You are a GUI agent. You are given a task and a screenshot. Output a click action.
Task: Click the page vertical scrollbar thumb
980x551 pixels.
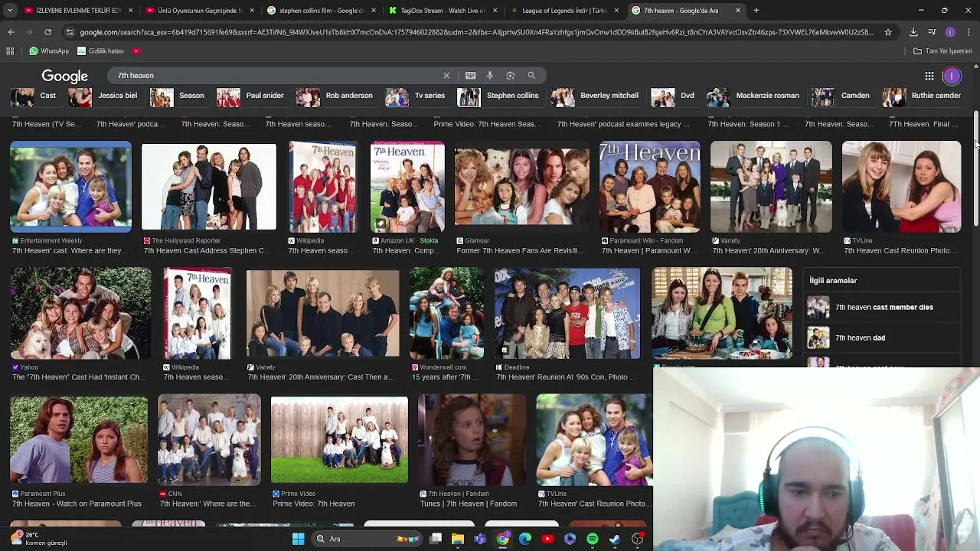point(976,168)
